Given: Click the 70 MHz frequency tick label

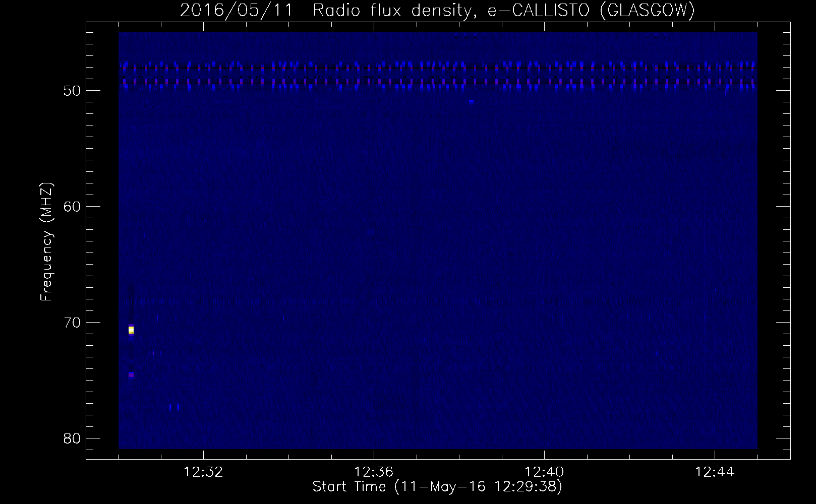Looking at the screenshot, I should tap(72, 323).
